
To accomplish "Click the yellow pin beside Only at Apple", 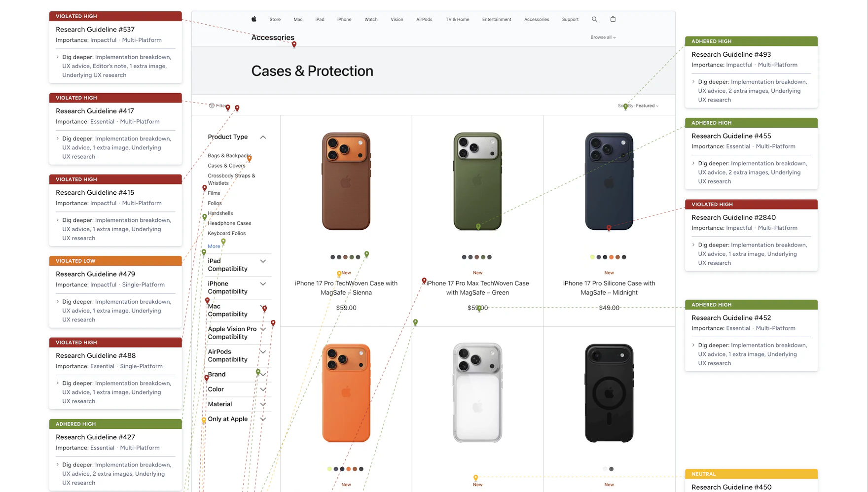I will pos(204,420).
